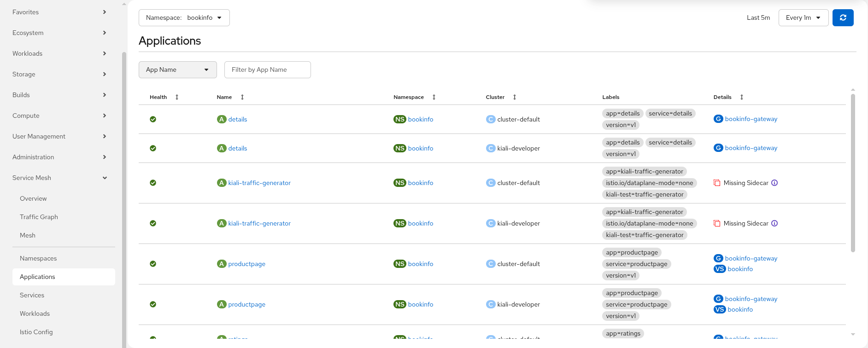Click the refresh button
Viewport: 868px width, 348px height.
click(843, 17)
